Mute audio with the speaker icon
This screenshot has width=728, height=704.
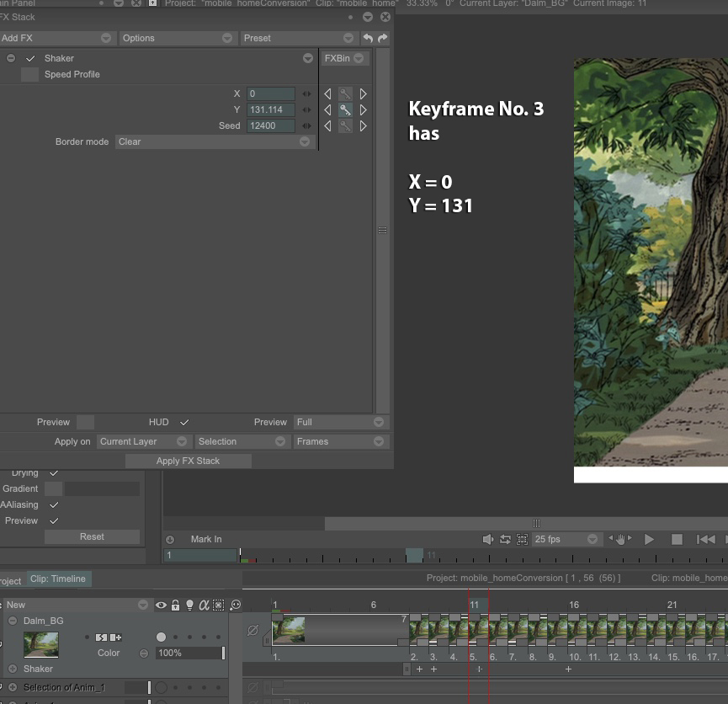pyautogui.click(x=487, y=539)
